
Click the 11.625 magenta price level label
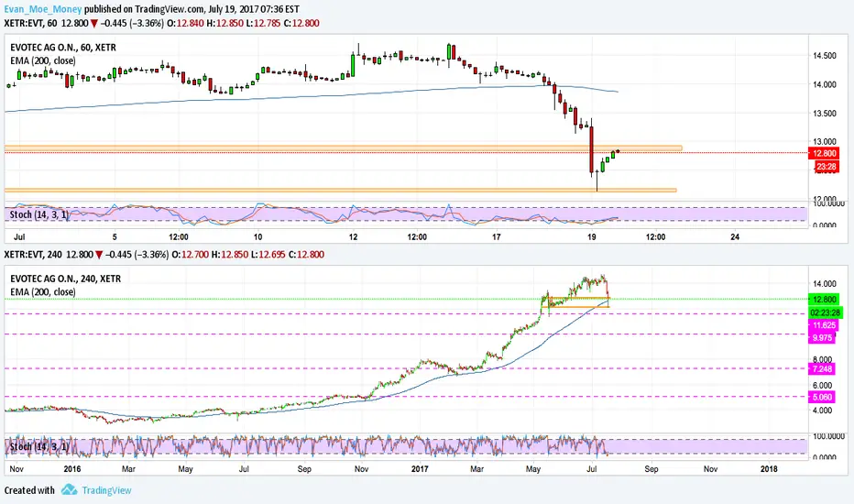[x=824, y=325]
